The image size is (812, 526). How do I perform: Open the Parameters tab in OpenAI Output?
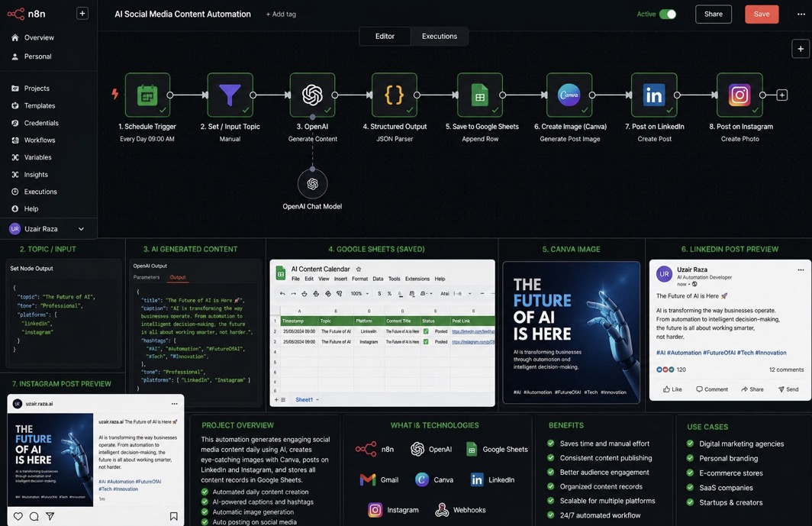[147, 277]
